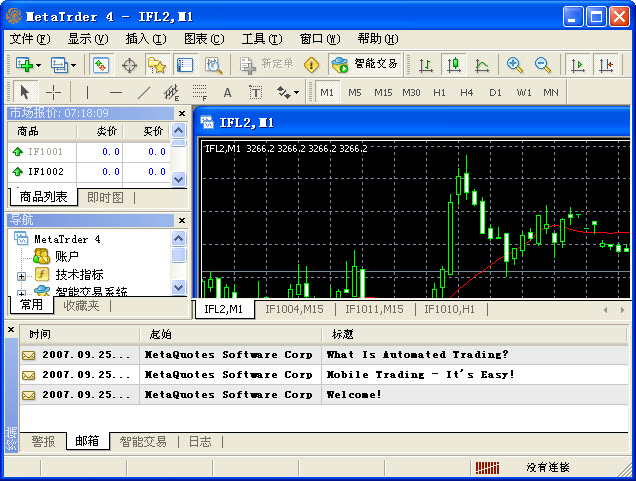
Task: Click the candlestick chart type icon
Action: click(x=454, y=65)
